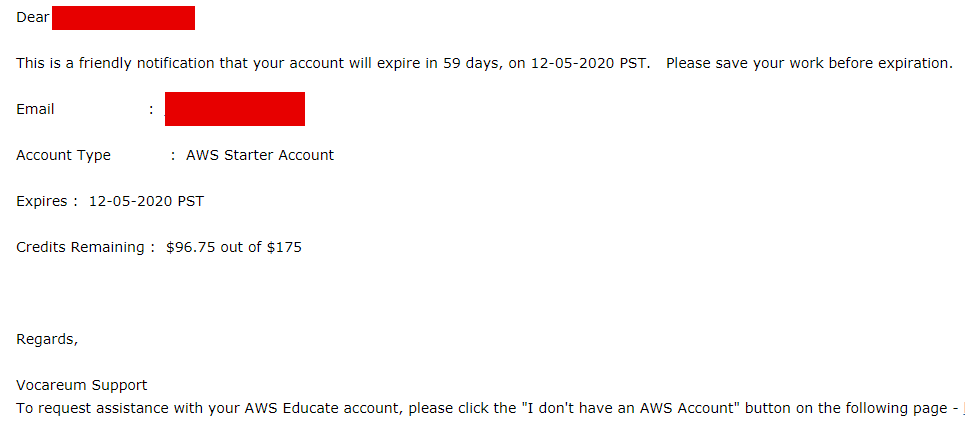
Task: Click the redacted email address block
Action: click(234, 109)
